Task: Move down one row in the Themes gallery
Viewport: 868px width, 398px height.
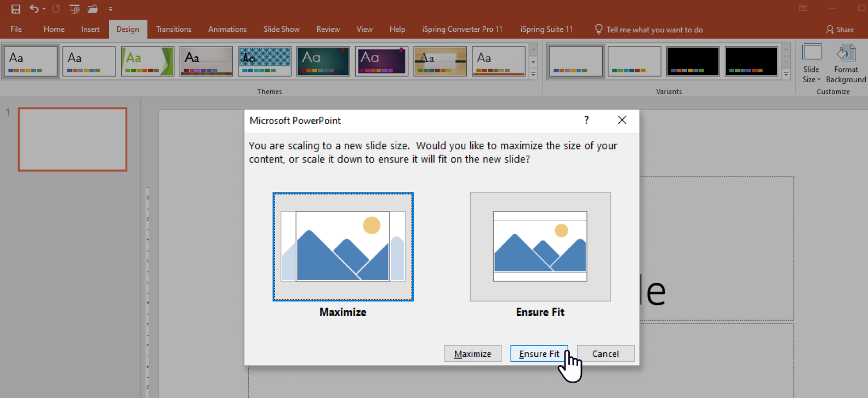Action: tap(533, 61)
